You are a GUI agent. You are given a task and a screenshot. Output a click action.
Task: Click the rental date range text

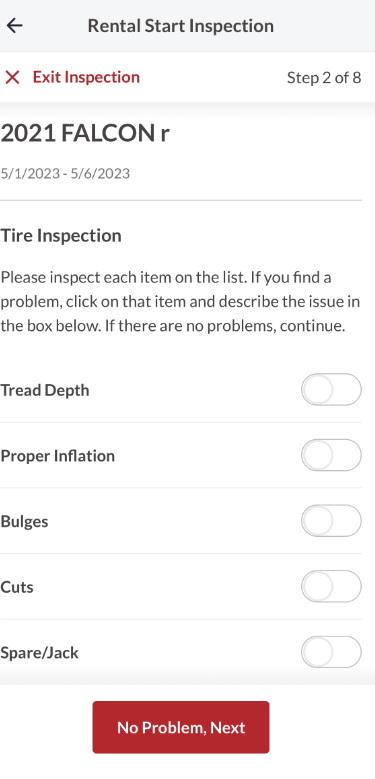[65, 174]
